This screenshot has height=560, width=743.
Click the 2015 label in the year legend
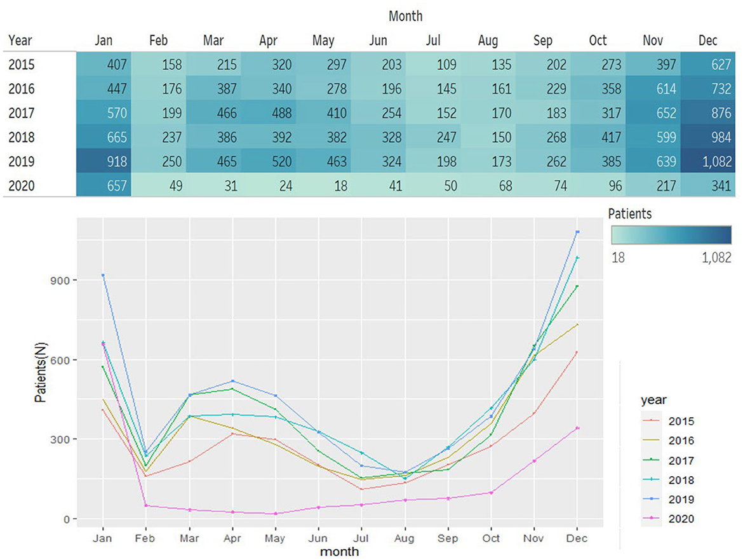click(681, 421)
